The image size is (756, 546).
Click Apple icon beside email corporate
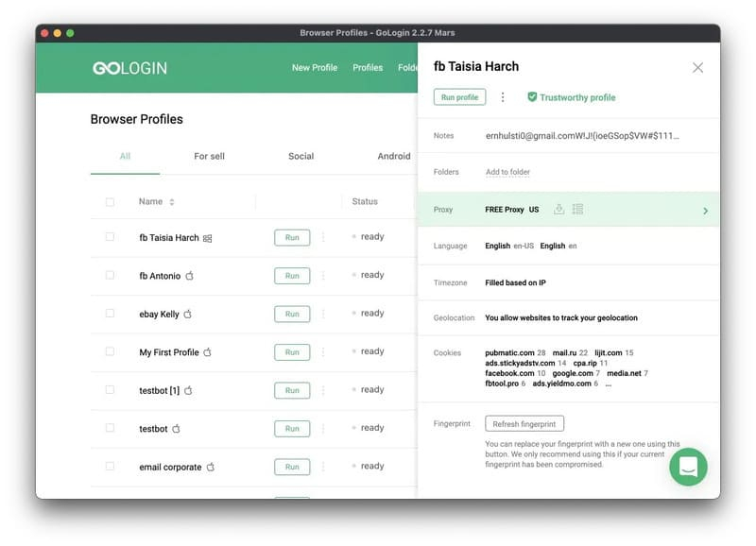210,467
